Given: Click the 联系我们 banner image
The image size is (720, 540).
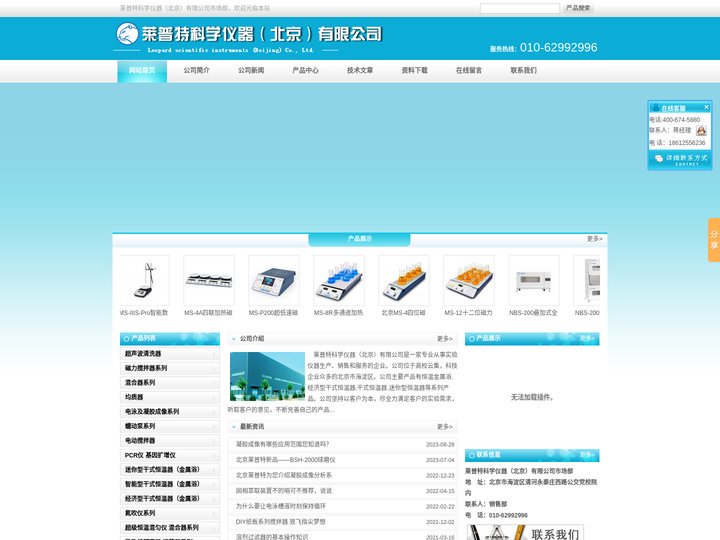Looking at the screenshot, I should [525, 533].
